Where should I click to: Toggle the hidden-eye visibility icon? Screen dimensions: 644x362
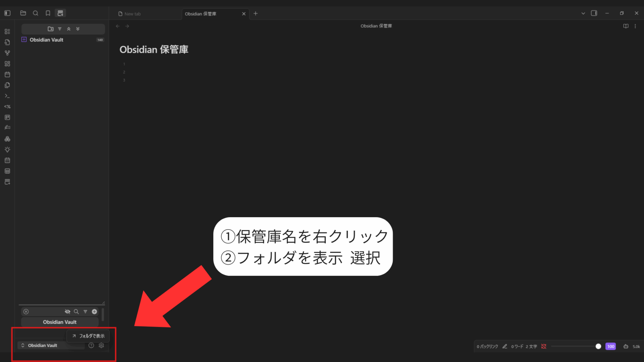[67, 312]
